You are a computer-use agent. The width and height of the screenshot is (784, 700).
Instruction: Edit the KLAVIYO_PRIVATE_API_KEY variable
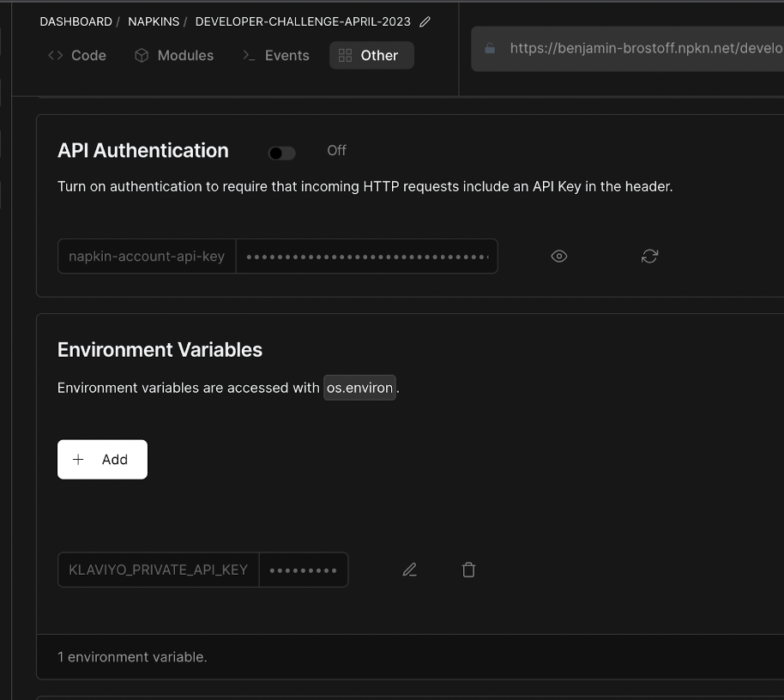(409, 570)
